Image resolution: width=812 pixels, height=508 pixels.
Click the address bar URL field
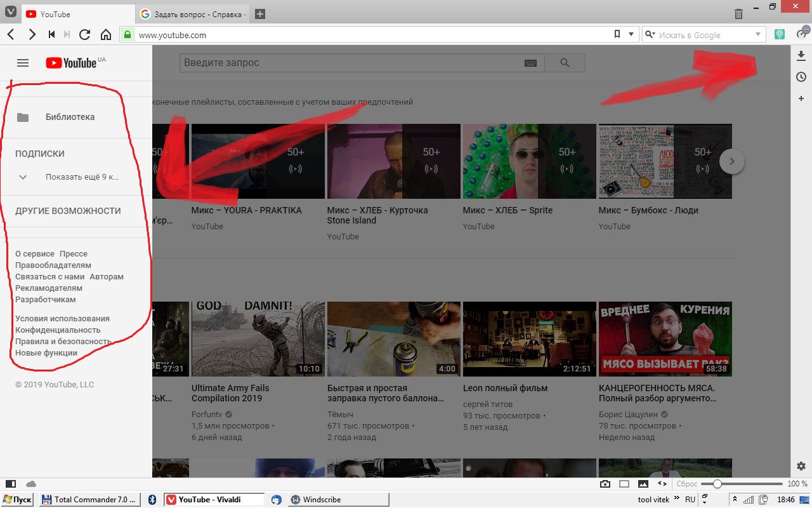pos(374,35)
